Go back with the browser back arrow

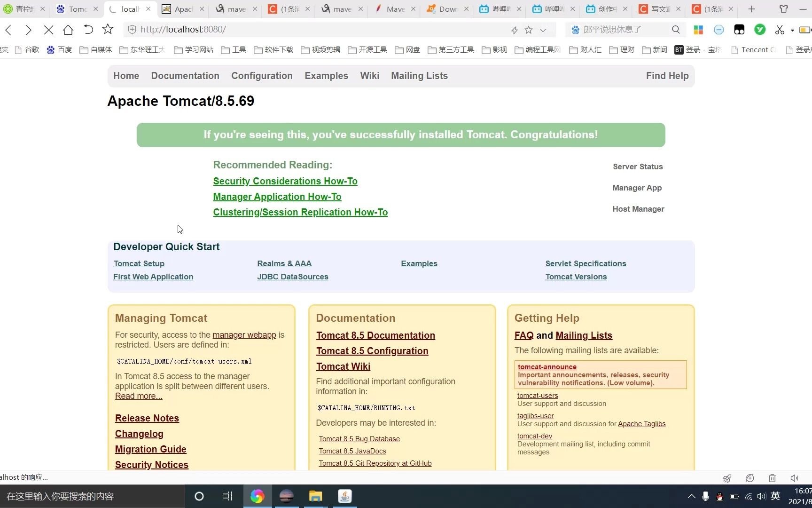[x=8, y=30]
